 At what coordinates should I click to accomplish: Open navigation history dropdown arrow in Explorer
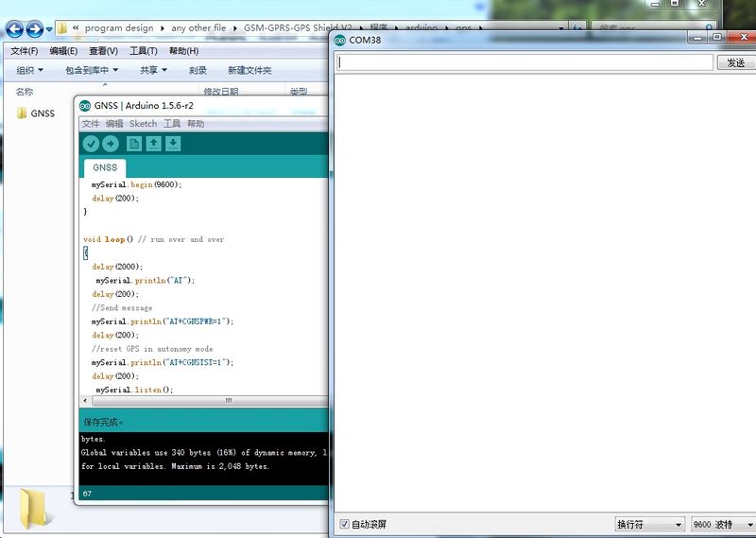coord(49,30)
